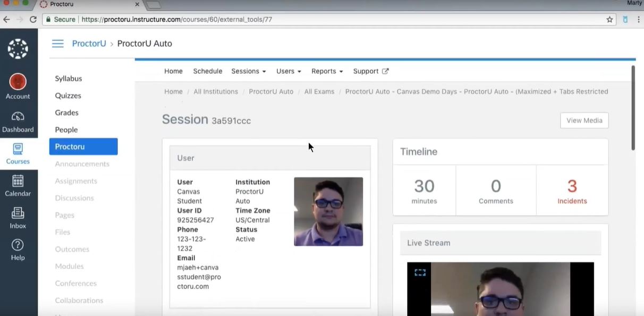644x316 pixels.
Task: Open Inbox in global navigation
Action: point(18,218)
